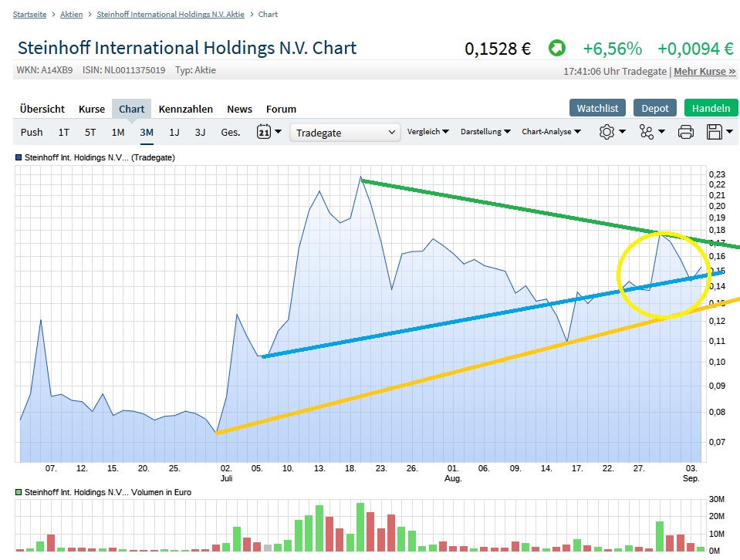This screenshot has width=740, height=560.
Task: Expand the calendar dropdown arrow
Action: [278, 132]
